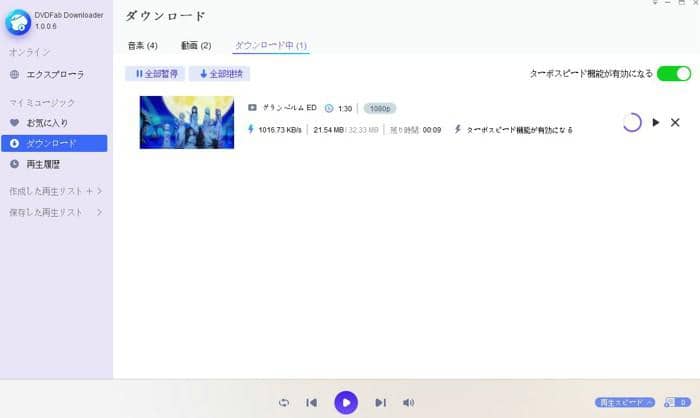Switch to the 音楽 (4) tab
The height and width of the screenshot is (418, 700).
pyautogui.click(x=142, y=46)
